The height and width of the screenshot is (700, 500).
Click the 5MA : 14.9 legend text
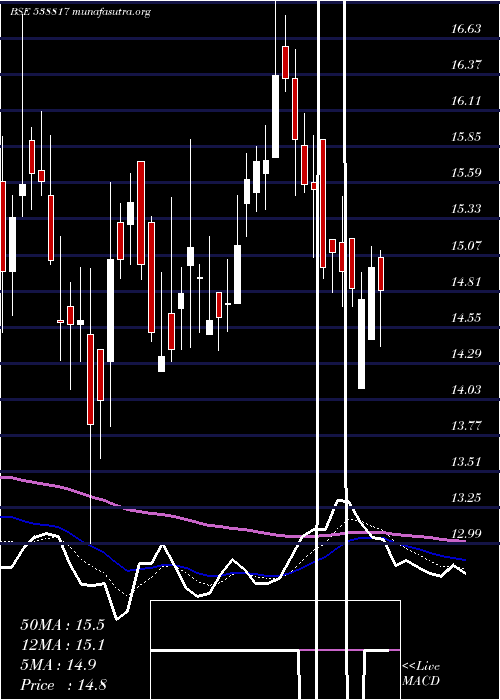[58, 665]
